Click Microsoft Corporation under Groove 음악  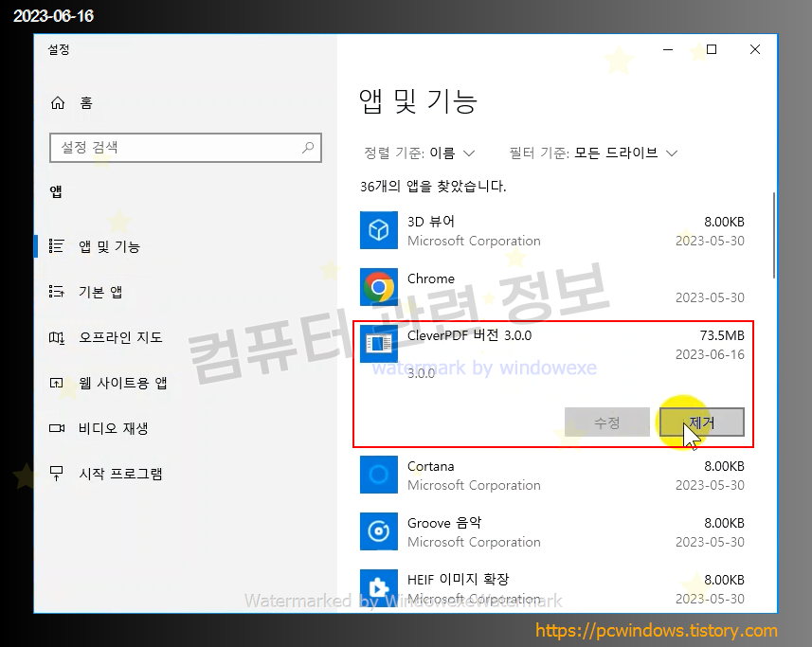(x=474, y=542)
